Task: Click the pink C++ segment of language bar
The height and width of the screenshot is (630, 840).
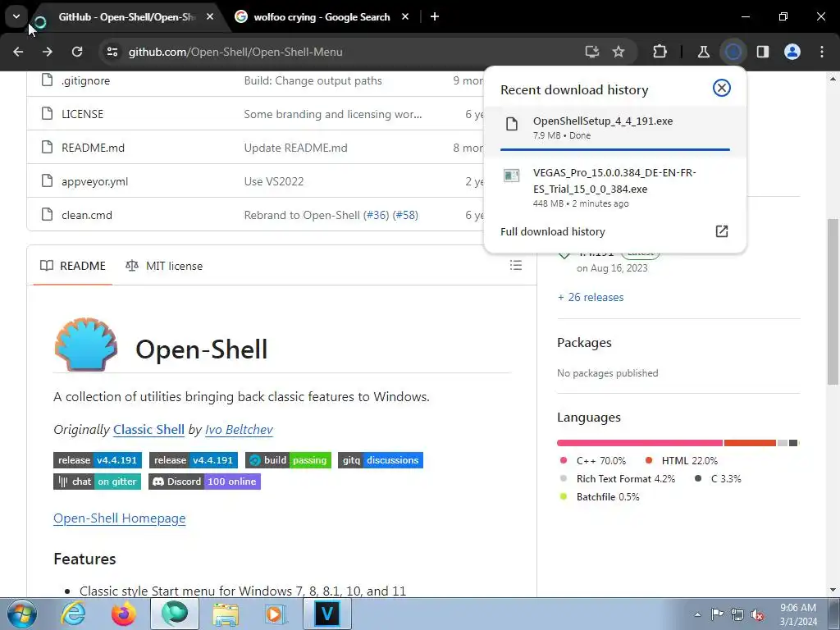Action: point(640,443)
